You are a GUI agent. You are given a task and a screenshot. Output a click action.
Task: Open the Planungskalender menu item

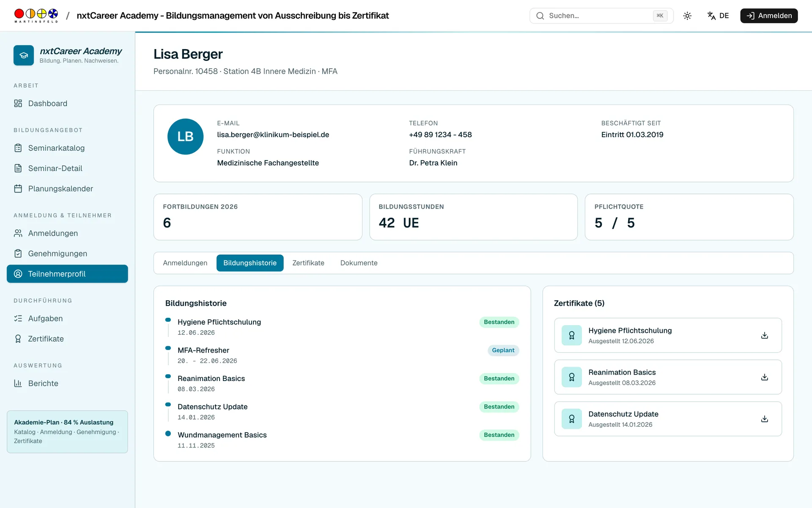(x=67, y=189)
